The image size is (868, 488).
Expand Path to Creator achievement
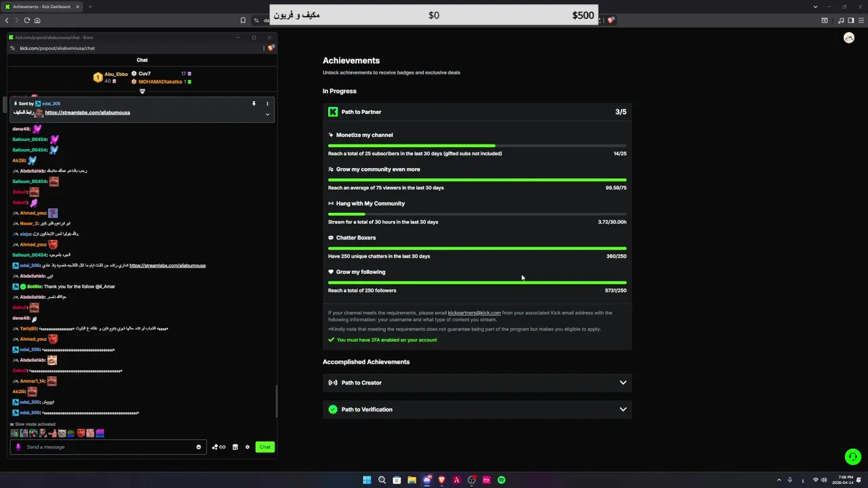[477, 383]
